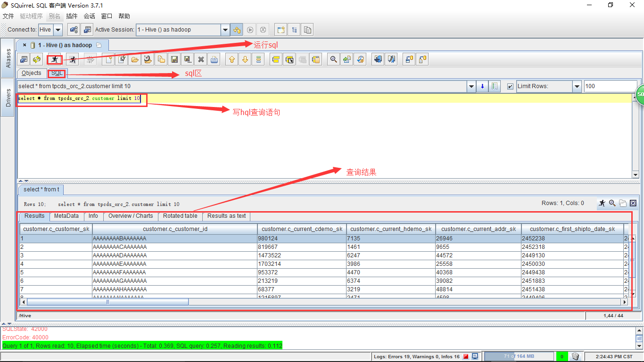
Task: Click the yellow up arrow previous statement icon
Action: tap(231, 60)
